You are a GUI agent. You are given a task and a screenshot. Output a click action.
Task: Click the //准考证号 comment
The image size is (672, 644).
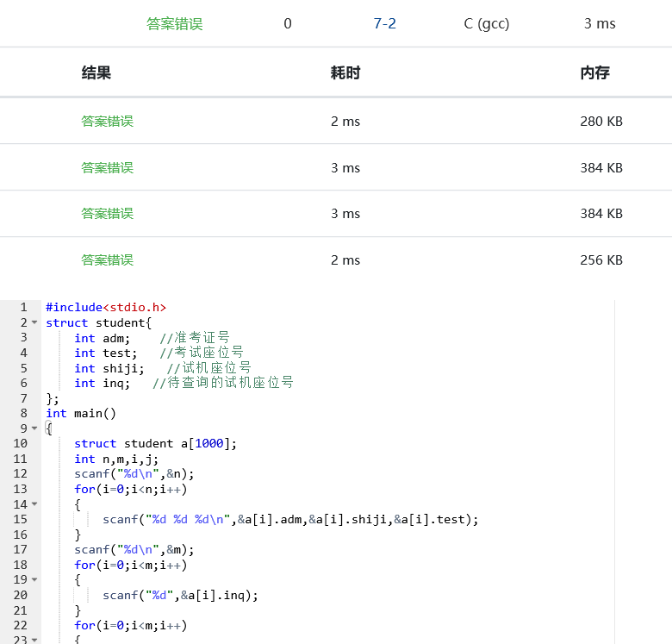tap(195, 338)
